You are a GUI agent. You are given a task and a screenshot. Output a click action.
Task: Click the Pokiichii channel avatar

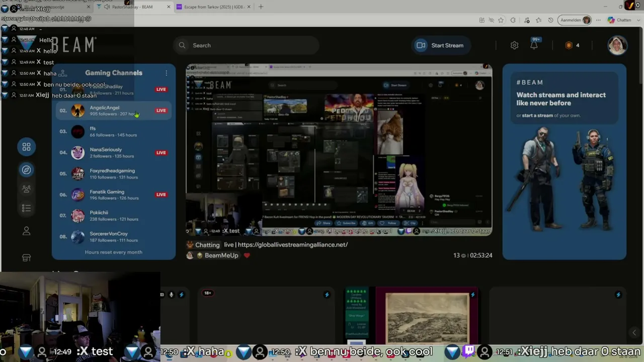pyautogui.click(x=77, y=216)
